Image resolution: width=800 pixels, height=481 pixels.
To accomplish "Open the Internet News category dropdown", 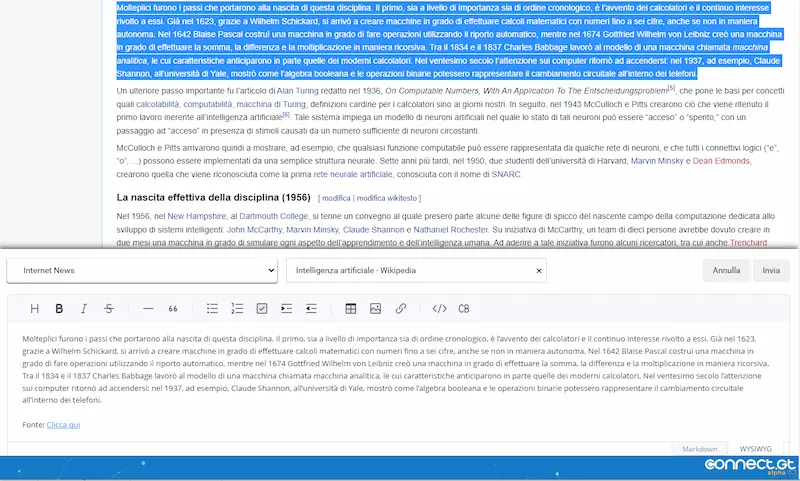I will click(142, 270).
